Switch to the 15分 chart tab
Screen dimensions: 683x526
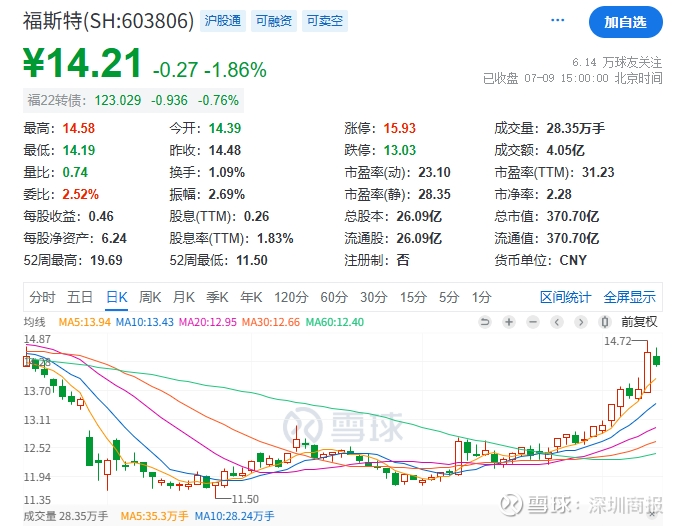tap(413, 297)
